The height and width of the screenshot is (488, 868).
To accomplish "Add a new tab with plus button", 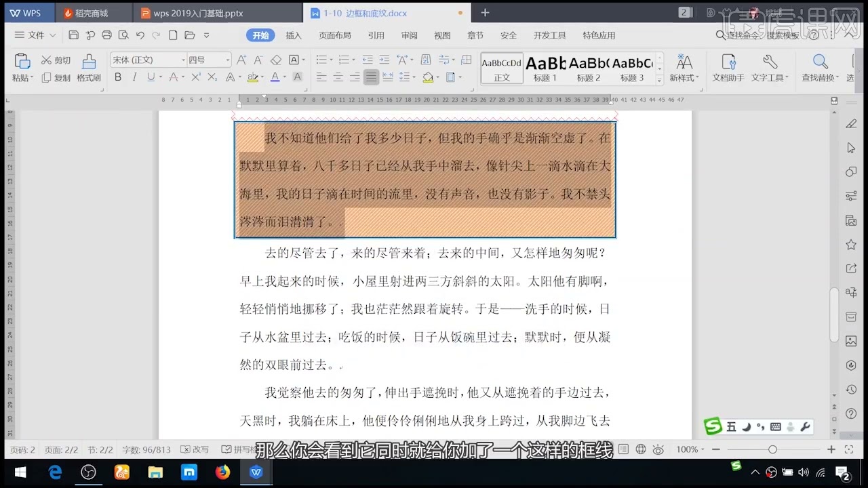I will point(485,13).
